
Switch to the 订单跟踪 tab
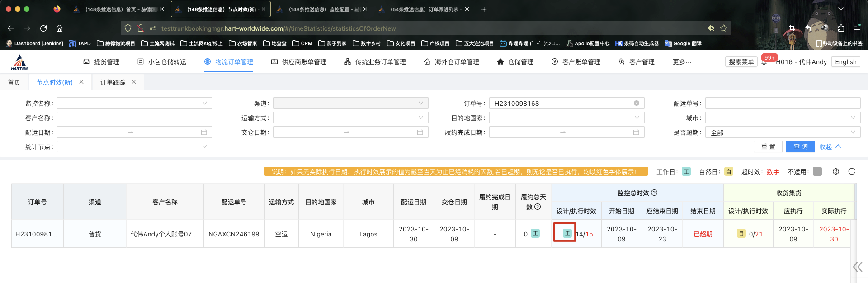click(x=113, y=82)
